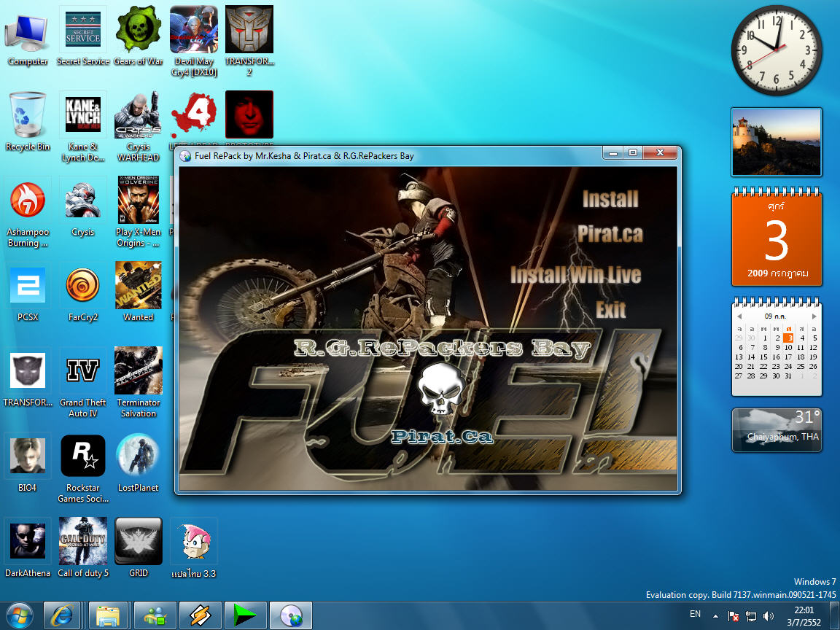The image size is (840, 630).
Task: Open Winamp lightning bolt taskbar icon
Action: [x=200, y=615]
